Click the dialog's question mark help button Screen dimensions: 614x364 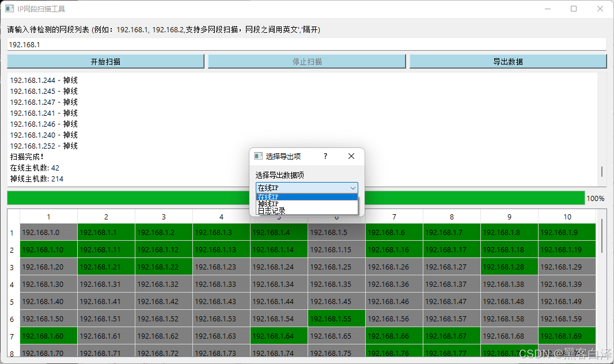click(325, 156)
